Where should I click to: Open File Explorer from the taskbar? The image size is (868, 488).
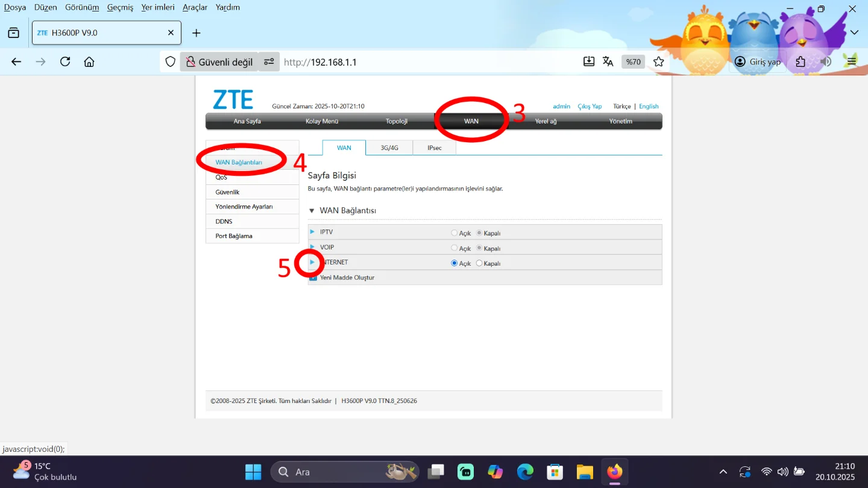[x=585, y=472]
